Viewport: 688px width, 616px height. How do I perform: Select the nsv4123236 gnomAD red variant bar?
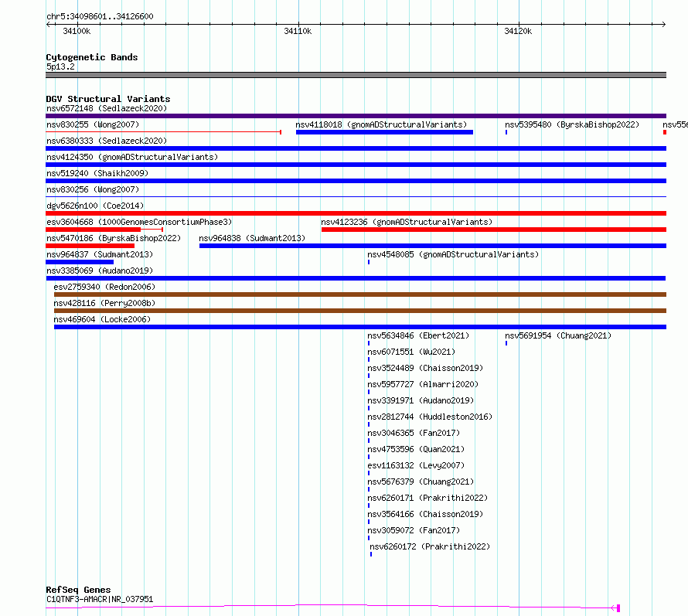coord(494,230)
